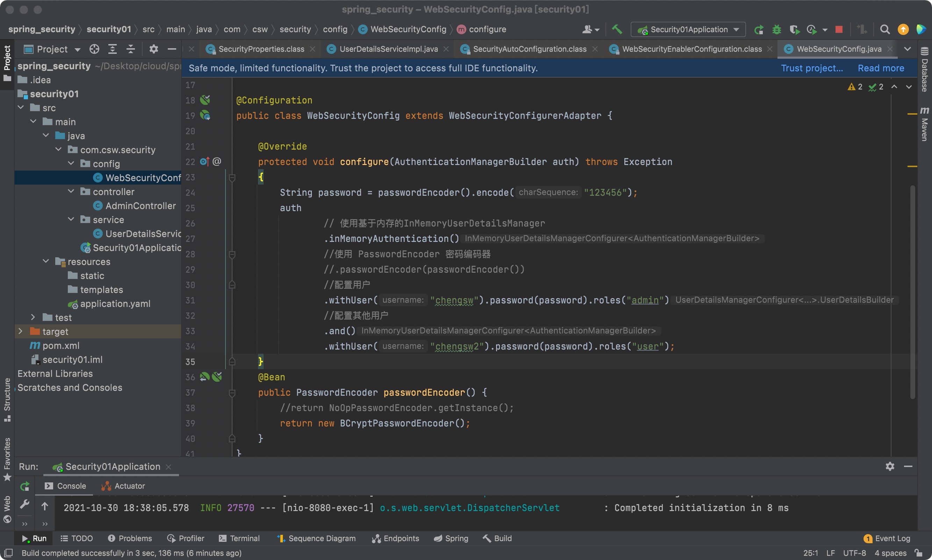The image size is (932, 560).
Task: Expand the target folder
Action: pyautogui.click(x=21, y=331)
